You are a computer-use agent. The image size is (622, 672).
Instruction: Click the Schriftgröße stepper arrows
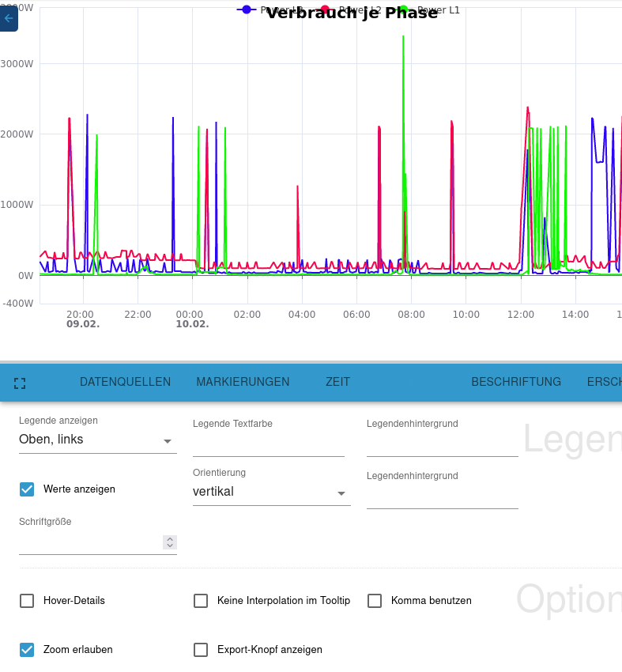click(170, 542)
